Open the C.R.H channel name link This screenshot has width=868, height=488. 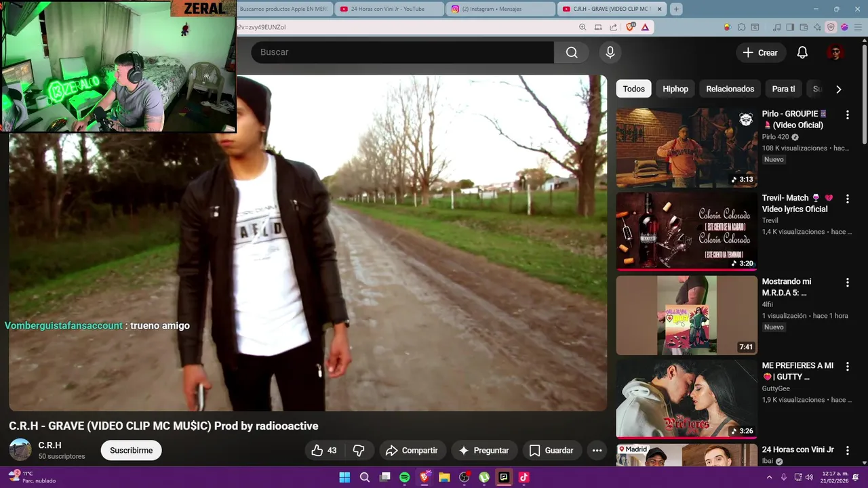click(x=50, y=445)
